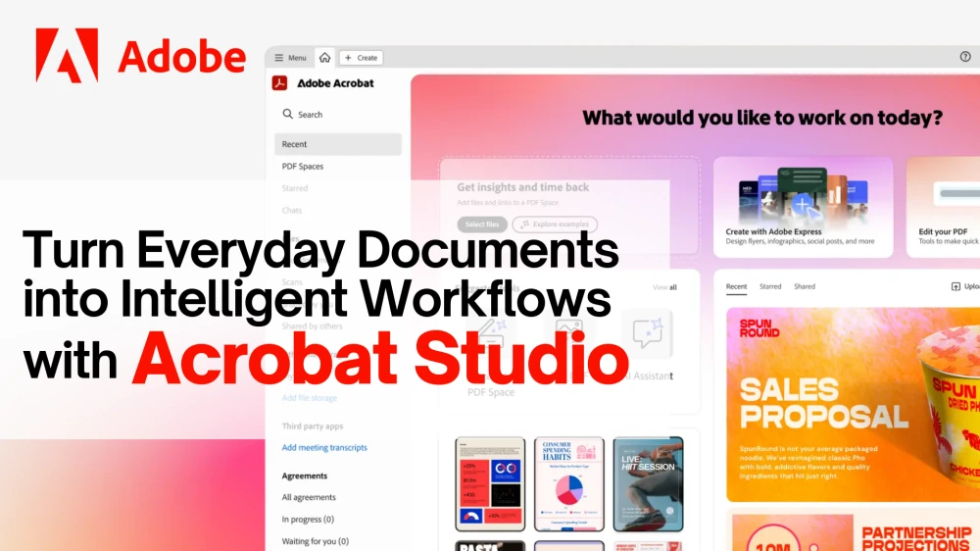Go to the Home icon tab
Viewport: 980px width, 551px height.
[324, 58]
